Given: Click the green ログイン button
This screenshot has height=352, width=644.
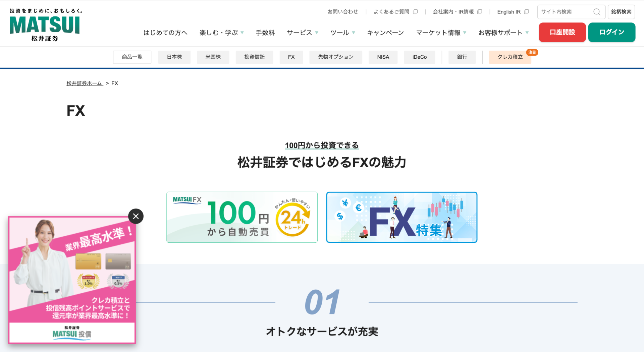Looking at the screenshot, I should click(x=611, y=32).
